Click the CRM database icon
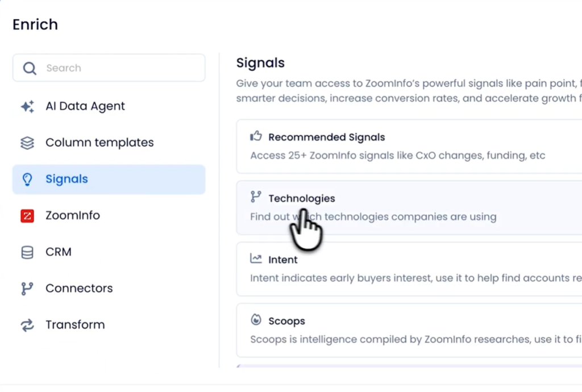Screen dimensions: 582x392 click(27, 252)
